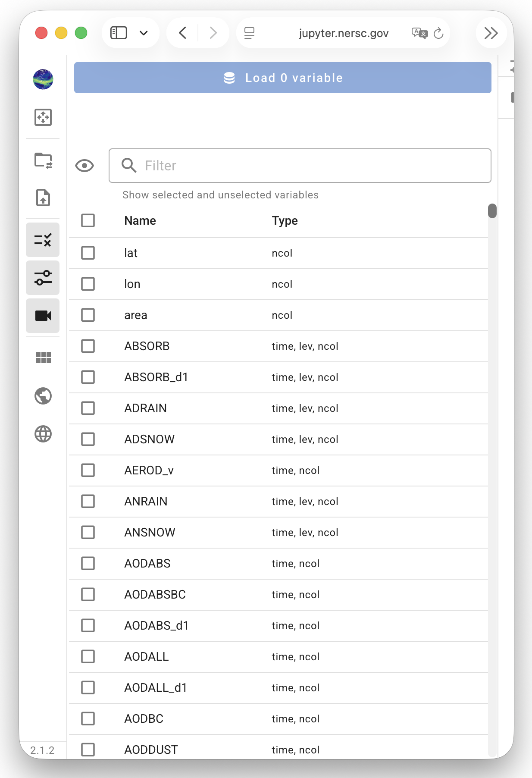Click the Safari sidebar toggle icon
This screenshot has height=778, width=532.
119,33
